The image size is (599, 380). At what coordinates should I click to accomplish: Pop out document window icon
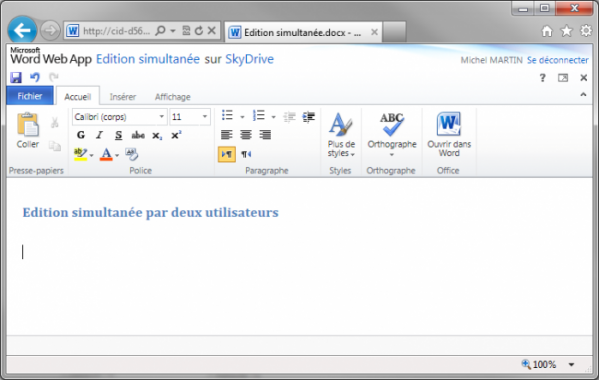pyautogui.click(x=563, y=78)
